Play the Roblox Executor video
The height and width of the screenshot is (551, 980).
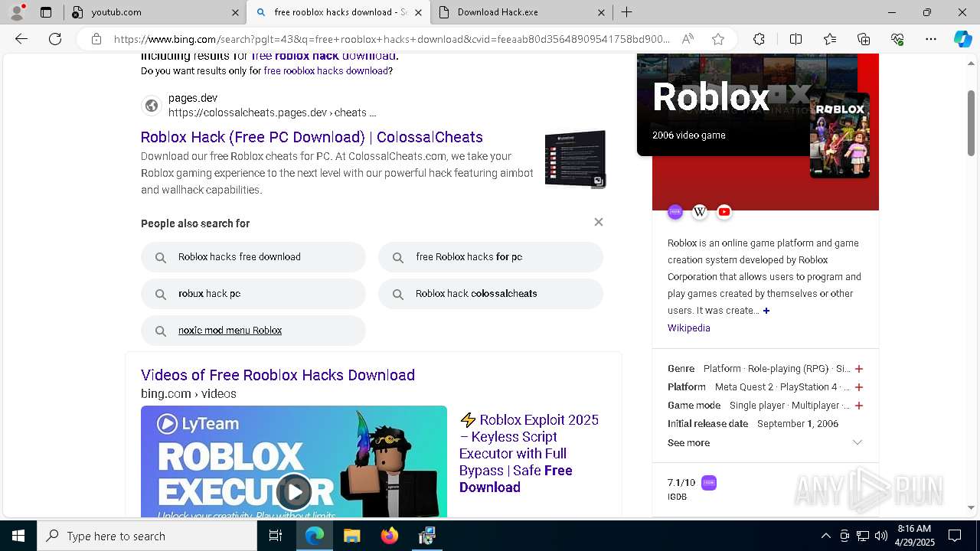[x=294, y=491]
